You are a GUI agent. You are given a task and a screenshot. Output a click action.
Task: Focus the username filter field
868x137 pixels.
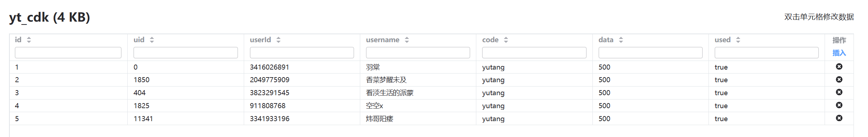coord(418,53)
